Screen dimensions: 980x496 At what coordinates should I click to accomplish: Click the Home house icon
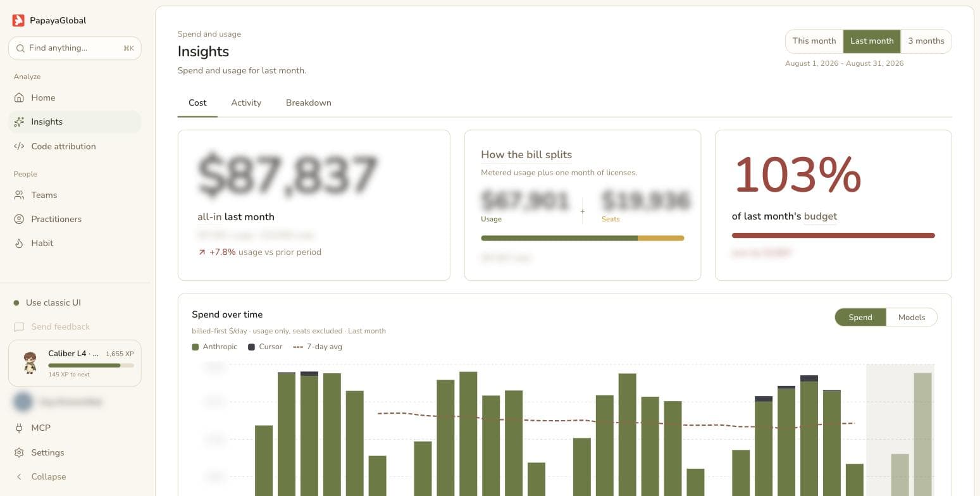(19, 97)
